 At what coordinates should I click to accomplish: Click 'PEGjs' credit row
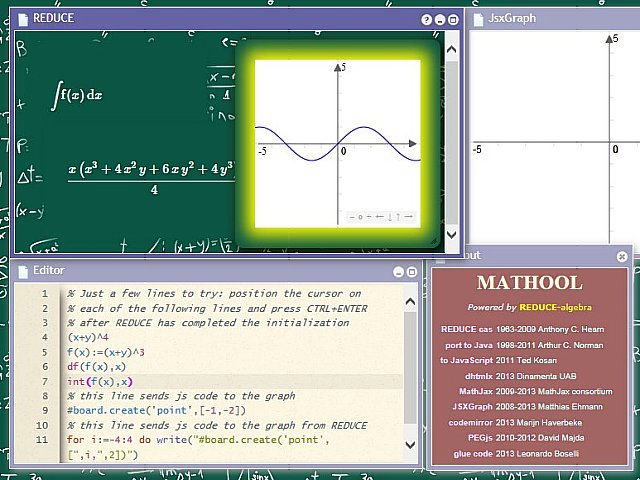[x=526, y=438]
